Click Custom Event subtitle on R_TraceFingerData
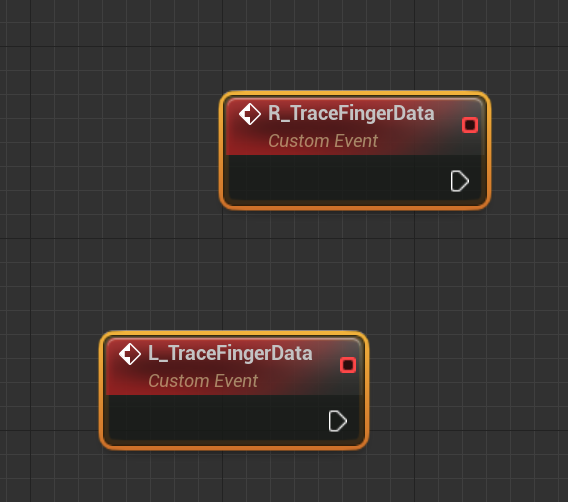568x502 pixels. (x=323, y=141)
